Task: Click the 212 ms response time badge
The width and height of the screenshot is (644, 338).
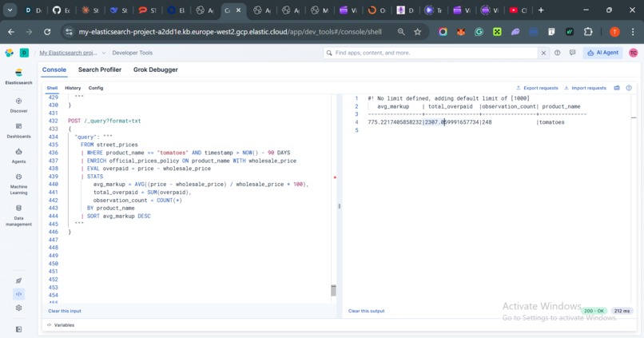Action: click(x=622, y=311)
